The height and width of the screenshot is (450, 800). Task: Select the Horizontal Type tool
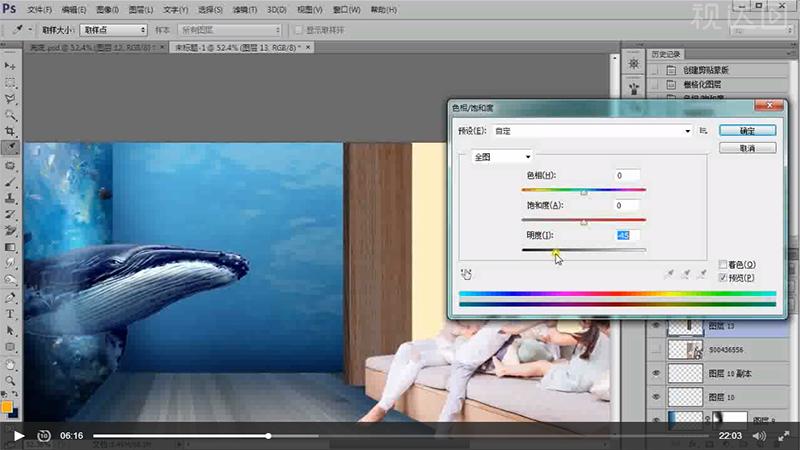(x=10, y=314)
